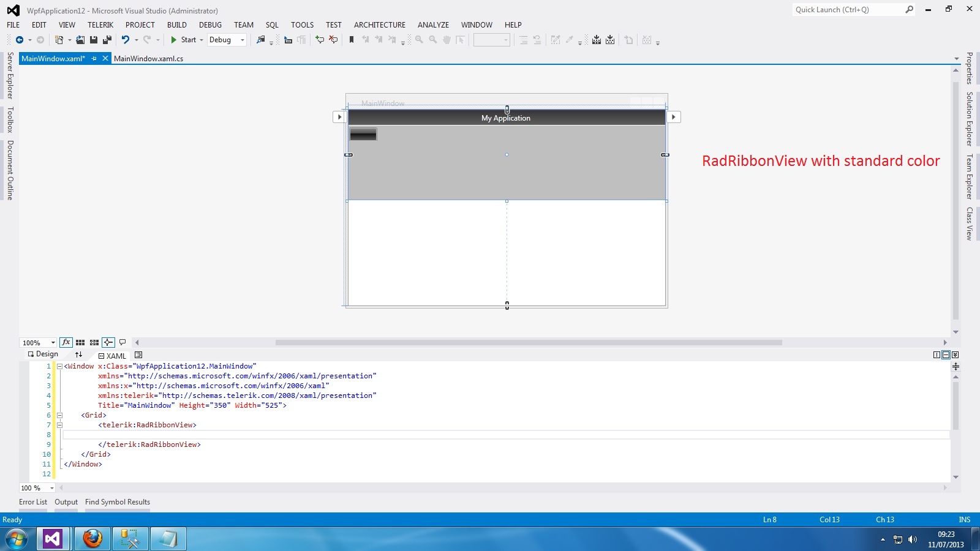Viewport: 980px width, 551px height.
Task: Click the comment selection toolbar icon
Action: (320, 40)
